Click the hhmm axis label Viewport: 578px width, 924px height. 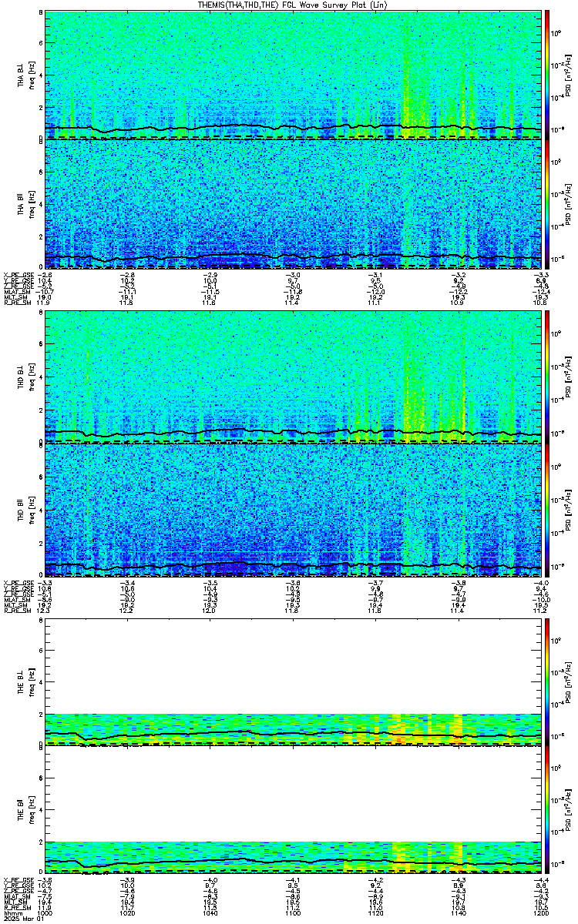[12, 913]
